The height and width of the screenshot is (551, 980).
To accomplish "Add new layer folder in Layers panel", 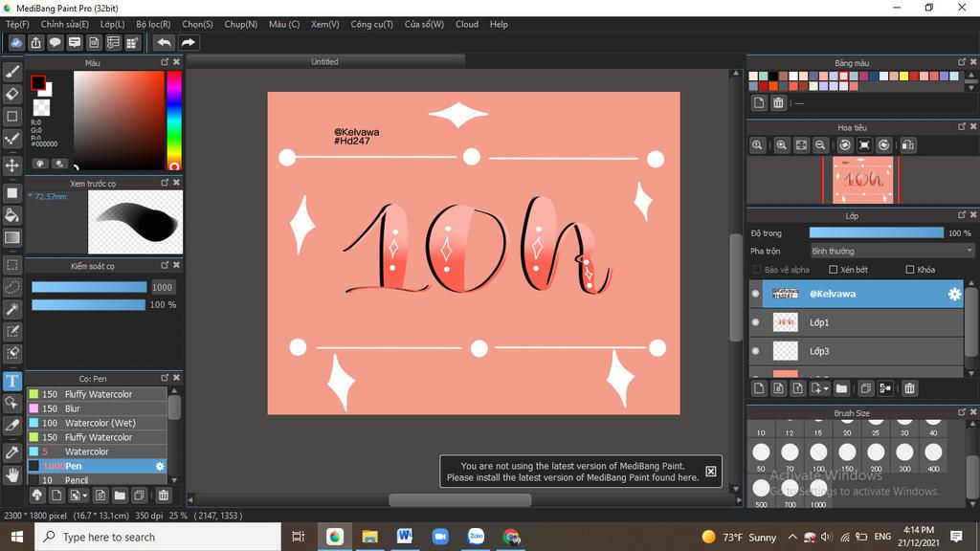I will (x=841, y=388).
